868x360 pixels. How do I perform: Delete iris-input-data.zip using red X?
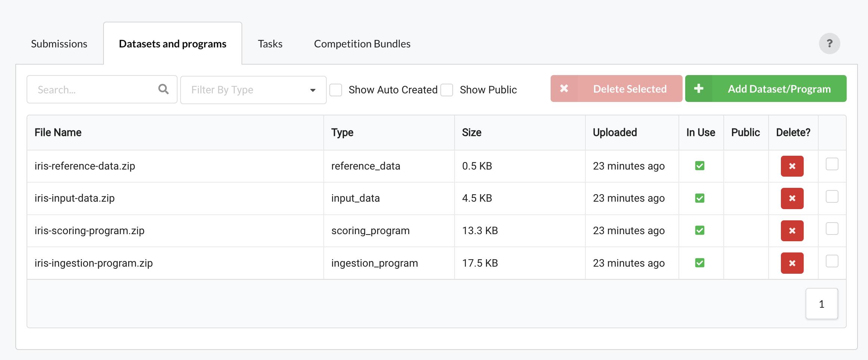coord(792,198)
